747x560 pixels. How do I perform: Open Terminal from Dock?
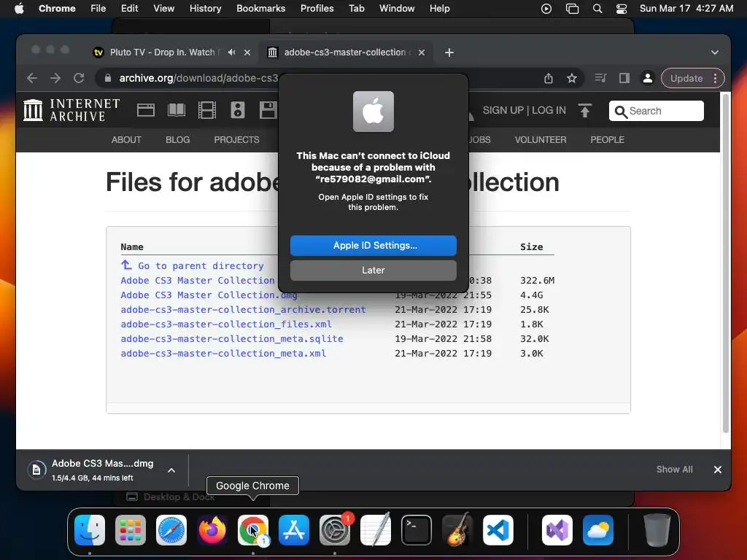(x=417, y=530)
